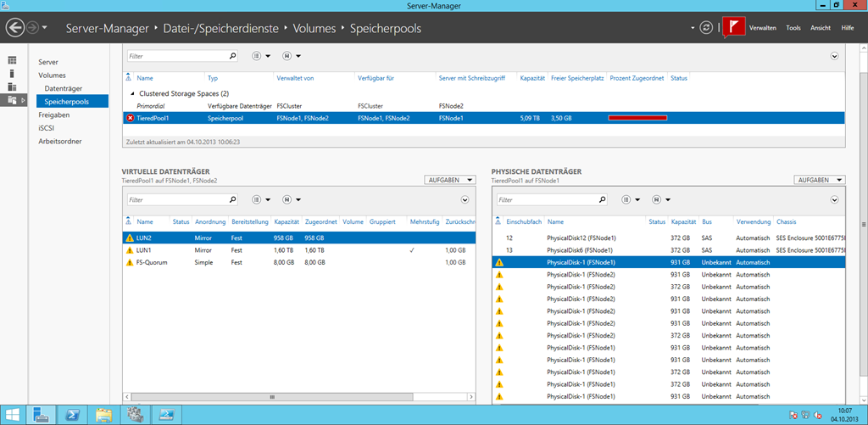Collapse the Clustered Storage Spaces group
The height and width of the screenshot is (425, 868).
[x=131, y=93]
